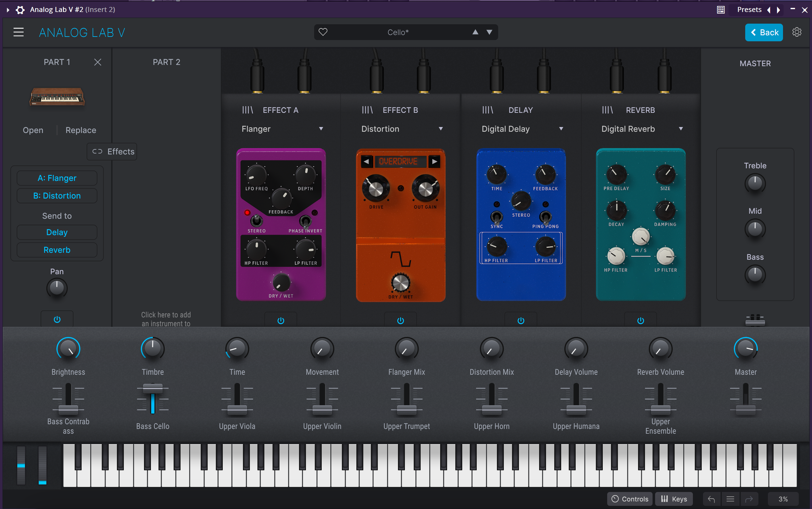The image size is (812, 509).
Task: Open the history list icon in bottom bar
Action: tap(730, 499)
